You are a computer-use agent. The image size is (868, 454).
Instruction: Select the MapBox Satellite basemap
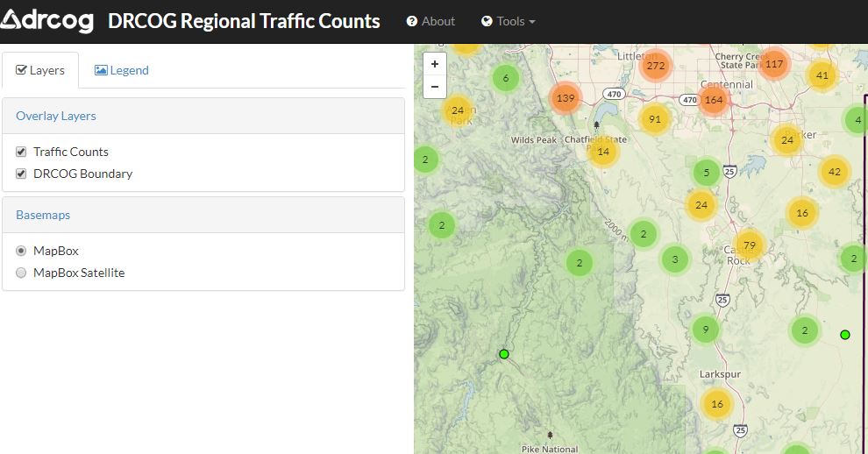pos(21,273)
